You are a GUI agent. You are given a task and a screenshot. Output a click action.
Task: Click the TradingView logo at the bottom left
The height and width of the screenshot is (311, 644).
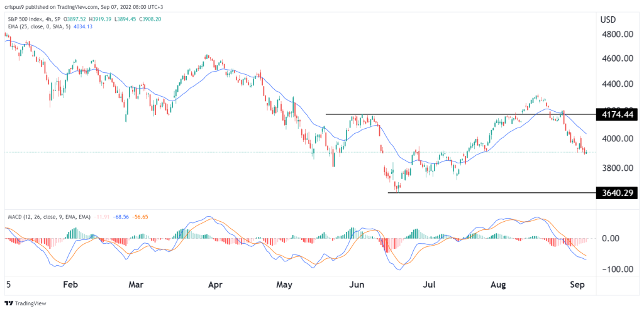[x=25, y=303]
